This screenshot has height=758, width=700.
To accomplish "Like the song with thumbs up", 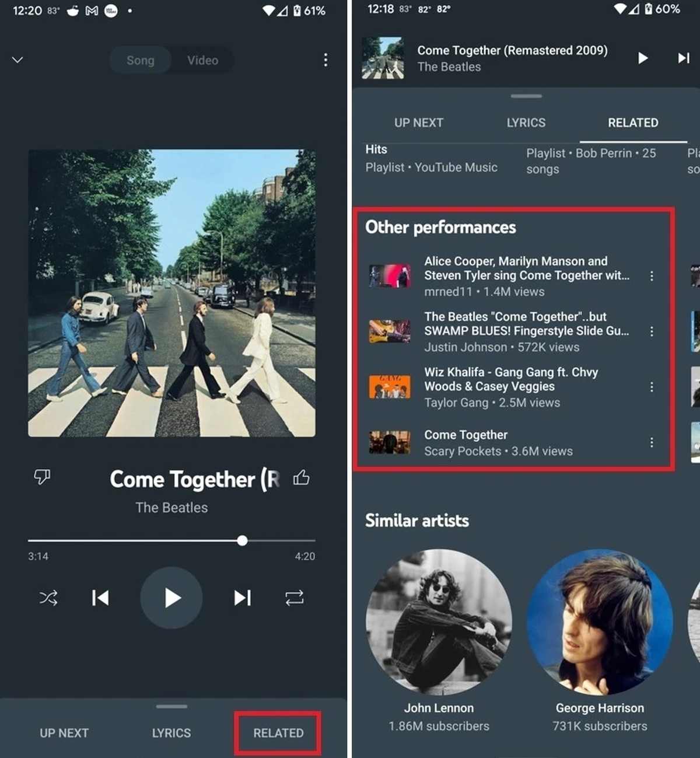I will coord(302,478).
